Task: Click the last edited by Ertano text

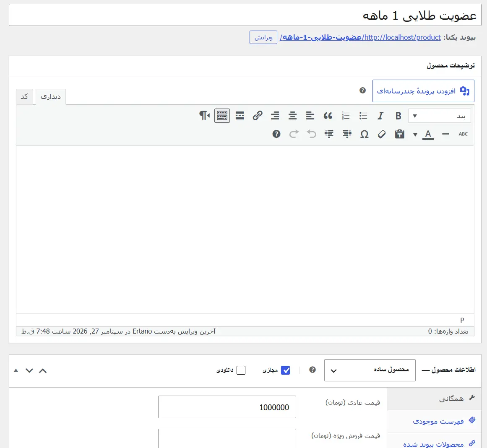Action: point(118,331)
